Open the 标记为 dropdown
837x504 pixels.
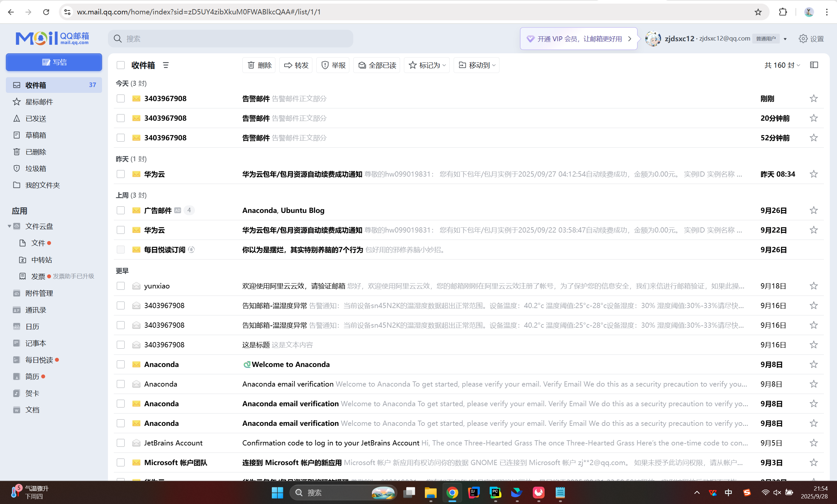click(427, 65)
